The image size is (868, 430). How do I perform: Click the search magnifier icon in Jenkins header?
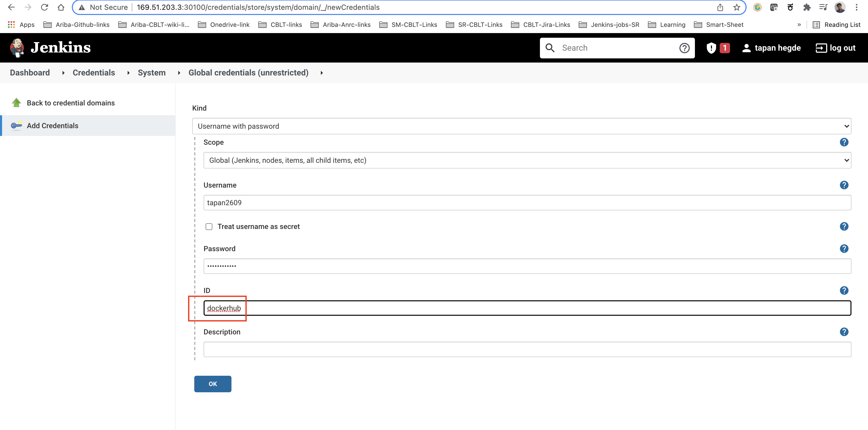[x=549, y=48]
